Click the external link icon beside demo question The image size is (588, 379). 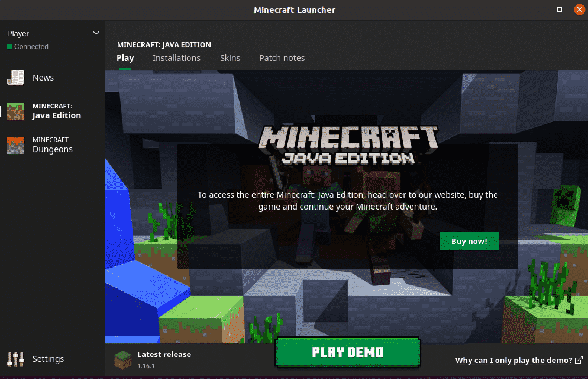click(579, 360)
